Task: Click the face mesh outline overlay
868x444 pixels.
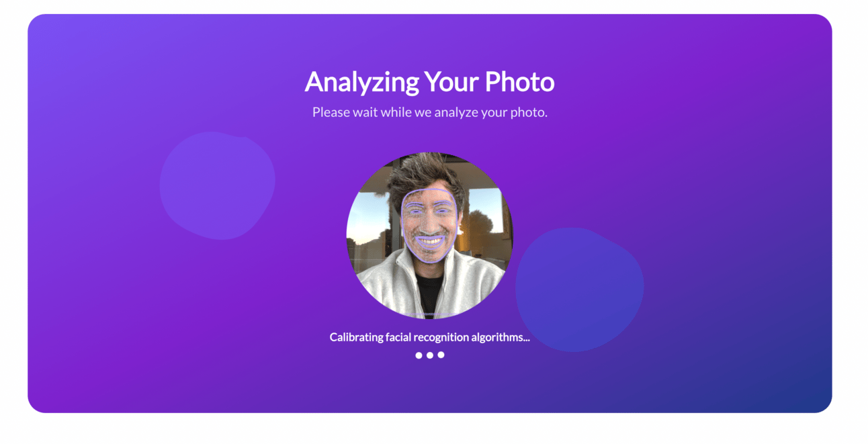Action: click(x=429, y=226)
